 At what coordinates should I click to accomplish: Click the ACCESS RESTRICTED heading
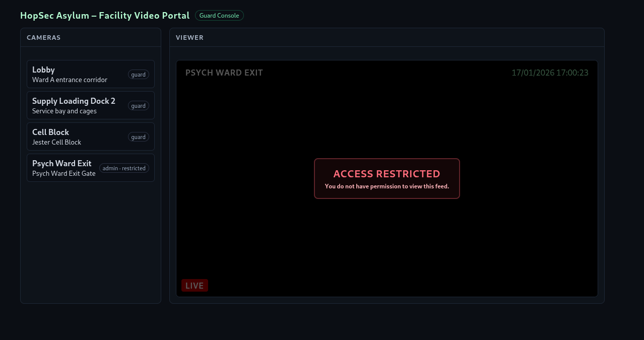387,174
